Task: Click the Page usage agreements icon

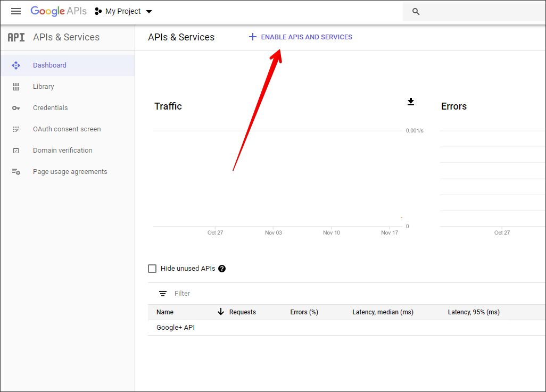Action: pyautogui.click(x=16, y=172)
